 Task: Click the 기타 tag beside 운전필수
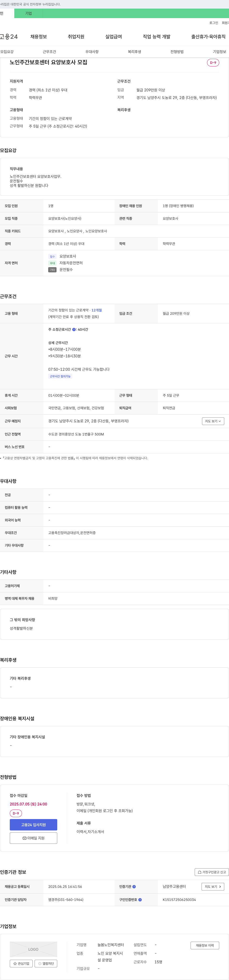[52, 270]
